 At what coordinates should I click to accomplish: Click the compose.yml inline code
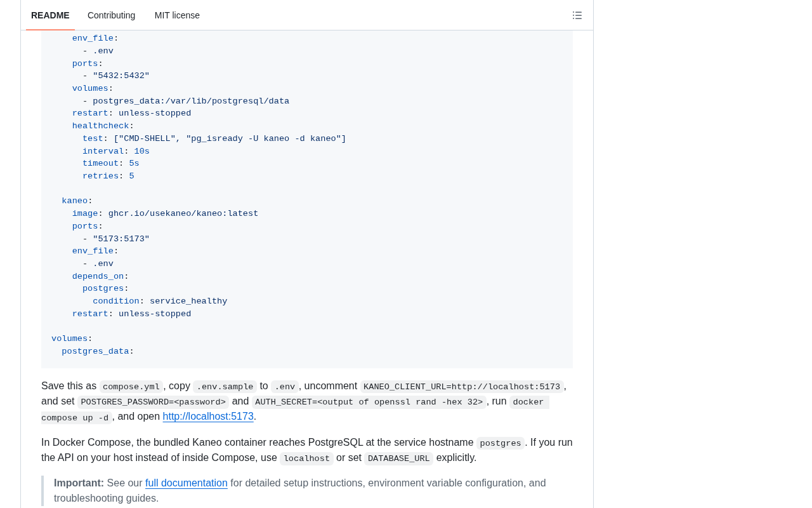(x=131, y=387)
